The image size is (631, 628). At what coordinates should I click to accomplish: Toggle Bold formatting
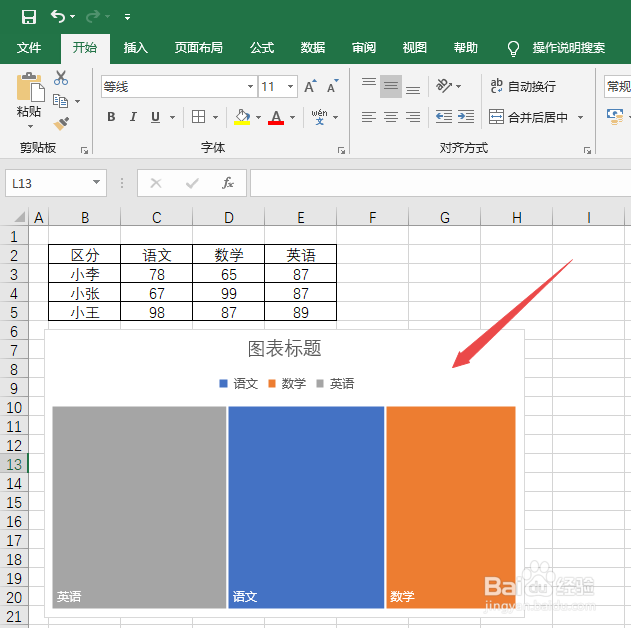point(111,117)
